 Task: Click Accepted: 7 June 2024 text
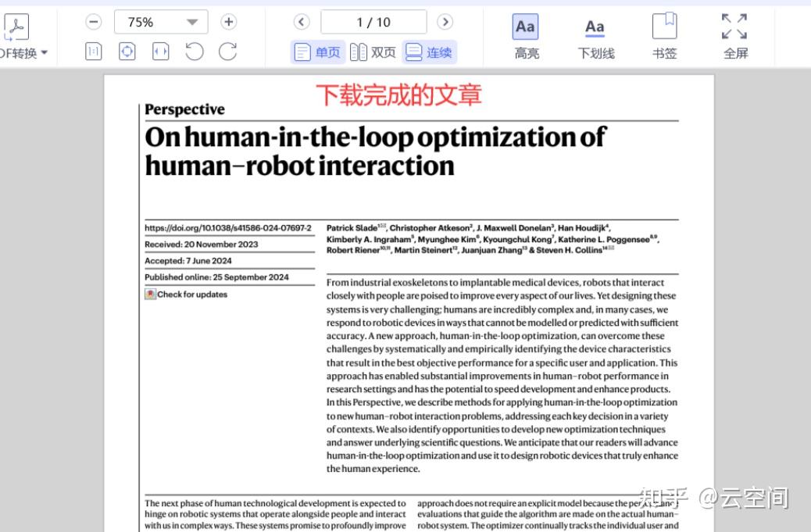click(188, 261)
